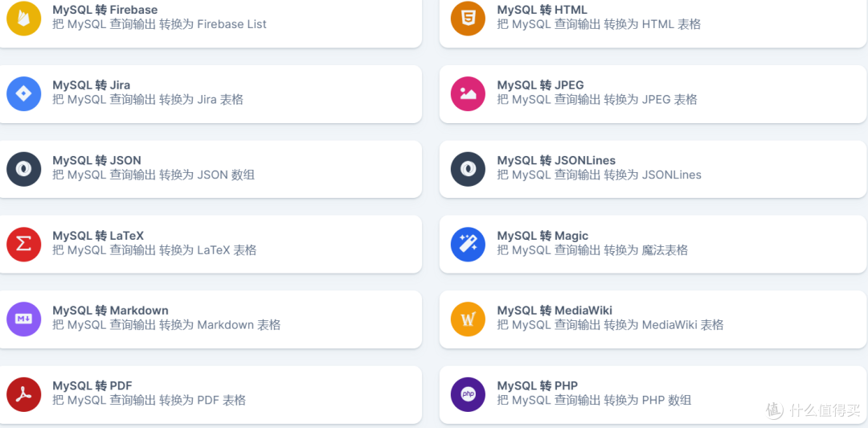Image resolution: width=868 pixels, height=428 pixels.
Task: Select the MySQL 转 PHP title
Action: (x=538, y=386)
